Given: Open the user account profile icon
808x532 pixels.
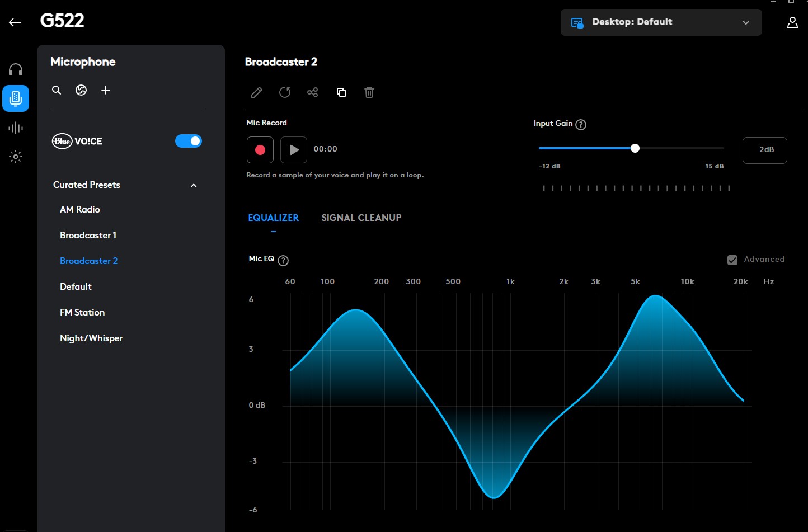Looking at the screenshot, I should point(792,22).
